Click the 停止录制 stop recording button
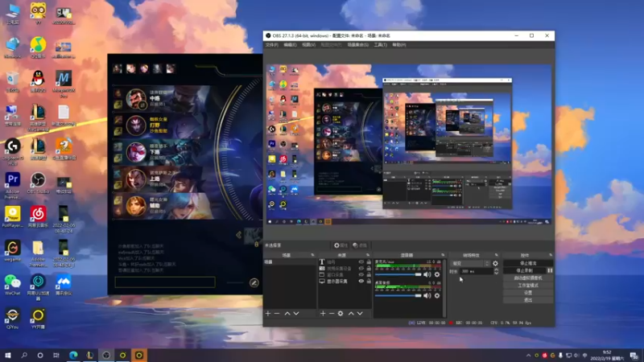The width and height of the screenshot is (644, 362). tap(525, 270)
